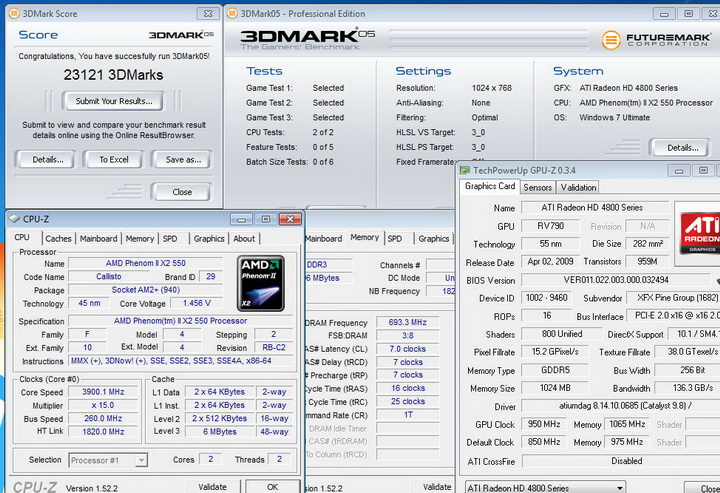Viewport: 720px width, 493px height.
Task: Click the Multiplier x 15.0 value
Action: point(103,405)
